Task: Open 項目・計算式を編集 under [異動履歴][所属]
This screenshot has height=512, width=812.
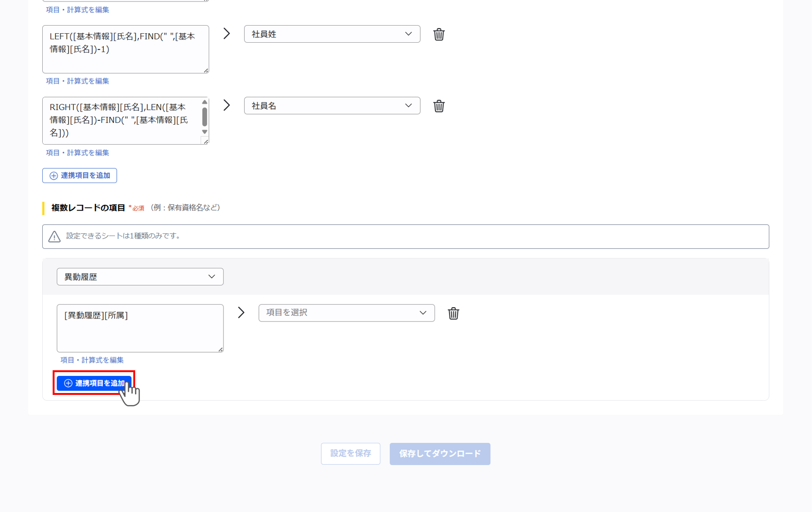Action: pos(92,360)
